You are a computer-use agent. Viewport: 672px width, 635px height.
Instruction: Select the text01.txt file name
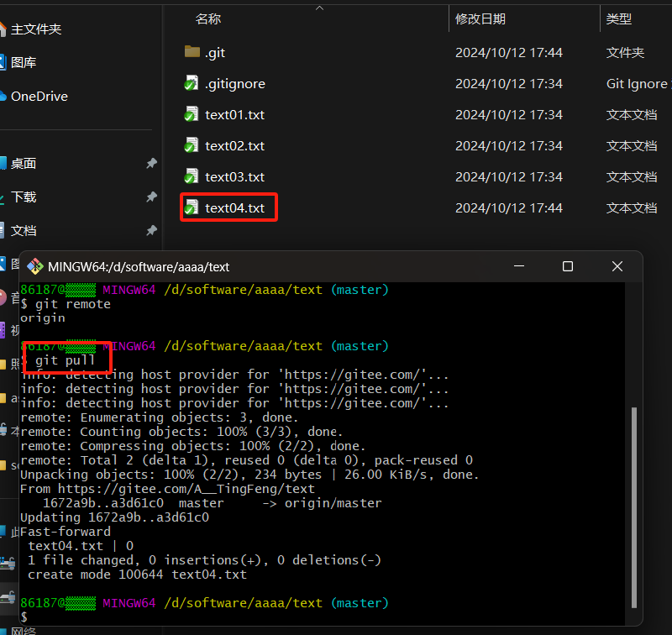(x=235, y=115)
